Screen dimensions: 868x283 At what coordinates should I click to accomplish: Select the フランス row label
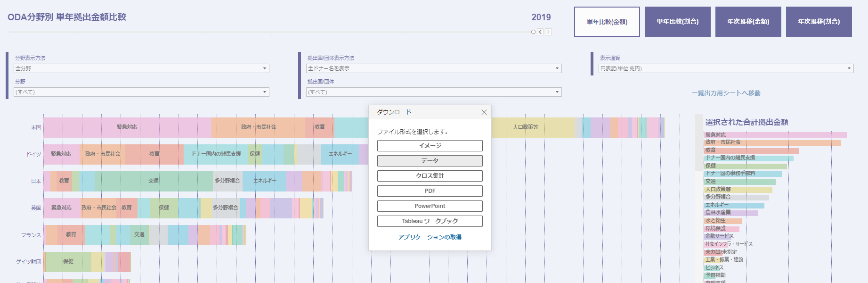(31, 235)
